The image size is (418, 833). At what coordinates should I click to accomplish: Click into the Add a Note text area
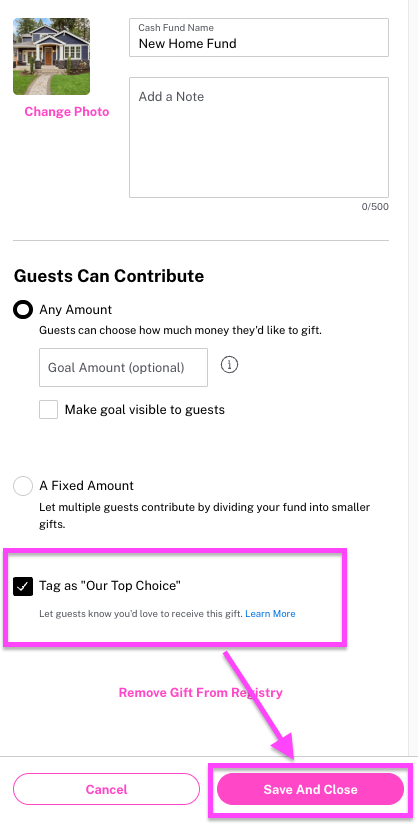(259, 138)
